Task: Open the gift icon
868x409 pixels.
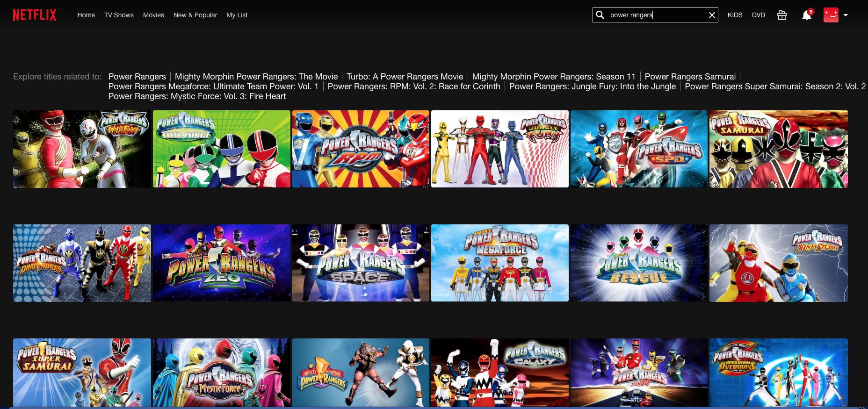Action: (782, 15)
